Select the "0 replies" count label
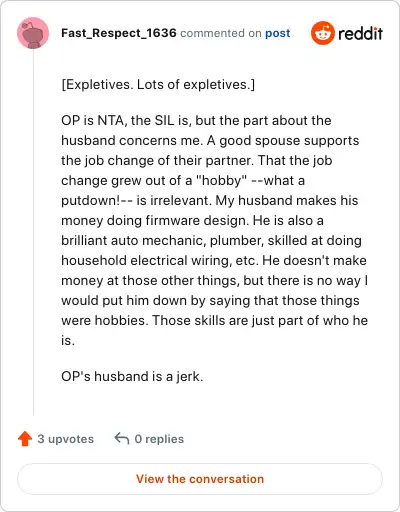The image size is (400, 512). tap(159, 439)
